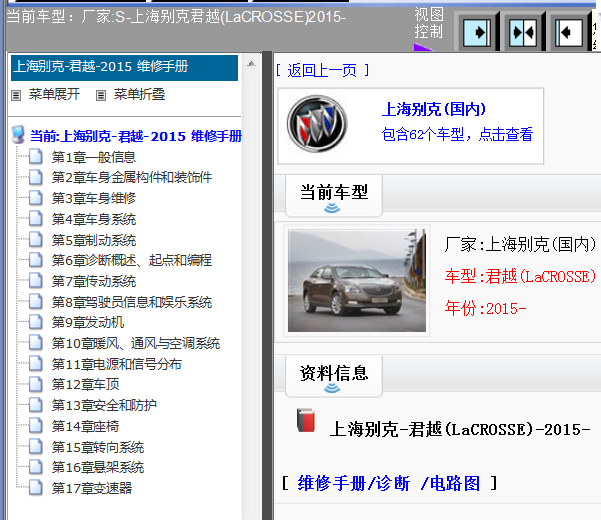Click the computer icon beside 当前:上海别克-君越-2015
The width and height of the screenshot is (601, 520).
(x=18, y=135)
